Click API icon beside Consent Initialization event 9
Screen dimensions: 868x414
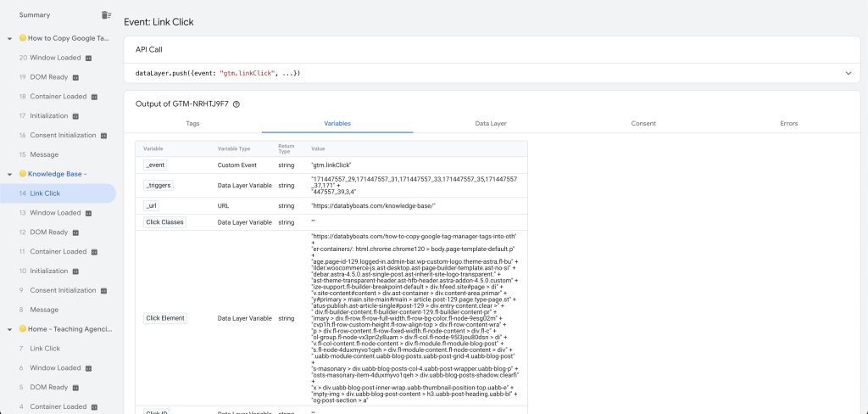(103, 290)
